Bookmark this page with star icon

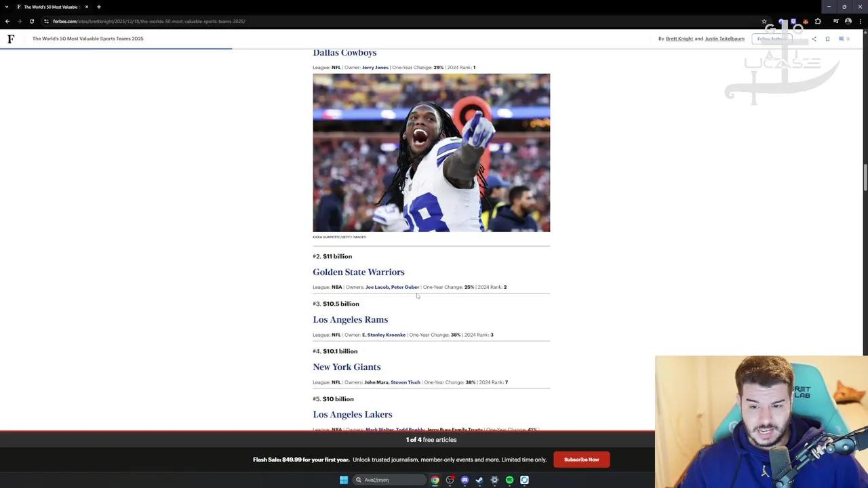[x=764, y=21]
